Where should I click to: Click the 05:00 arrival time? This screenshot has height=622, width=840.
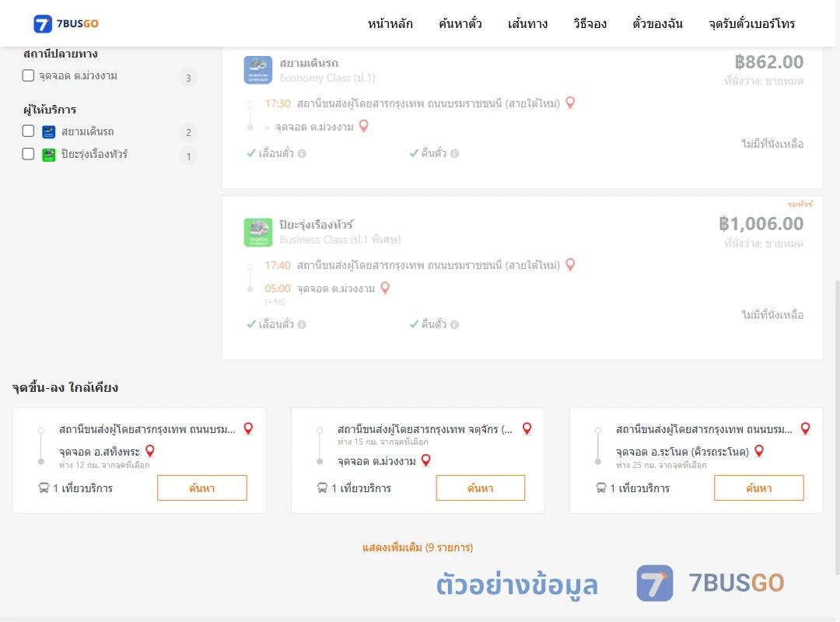(278, 288)
